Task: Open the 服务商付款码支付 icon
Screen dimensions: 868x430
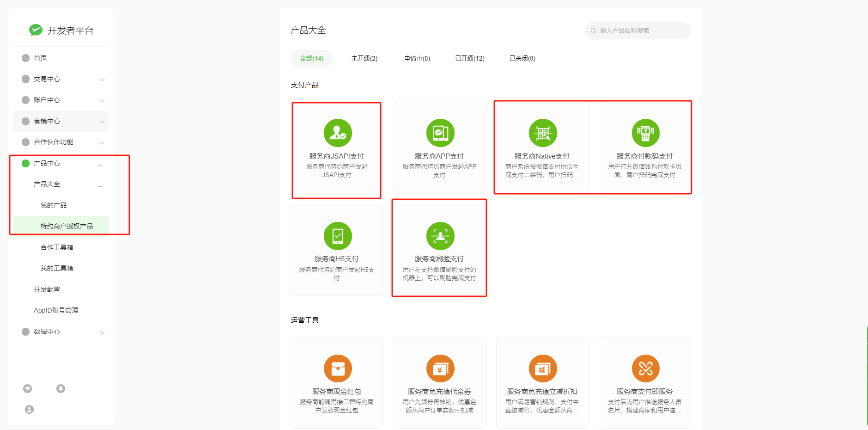Action: tap(645, 133)
